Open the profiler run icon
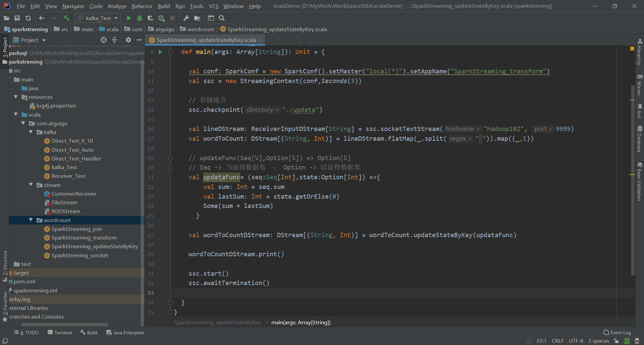This screenshot has width=644, height=345. click(161, 18)
